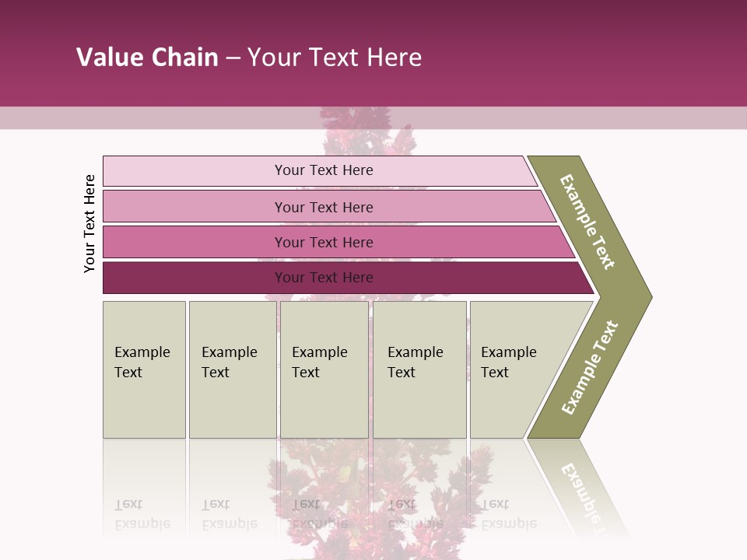Select the "Your Text Here" subtitle in the title

[x=335, y=57]
